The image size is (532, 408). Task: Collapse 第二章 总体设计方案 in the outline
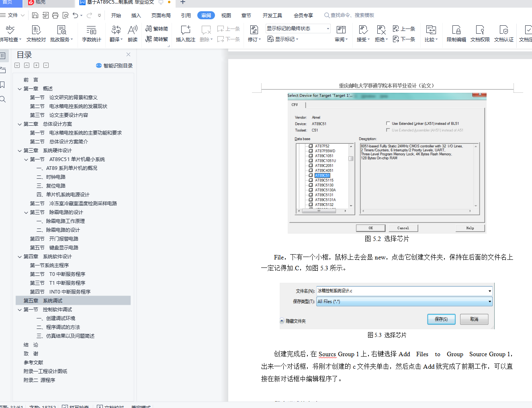(x=20, y=124)
